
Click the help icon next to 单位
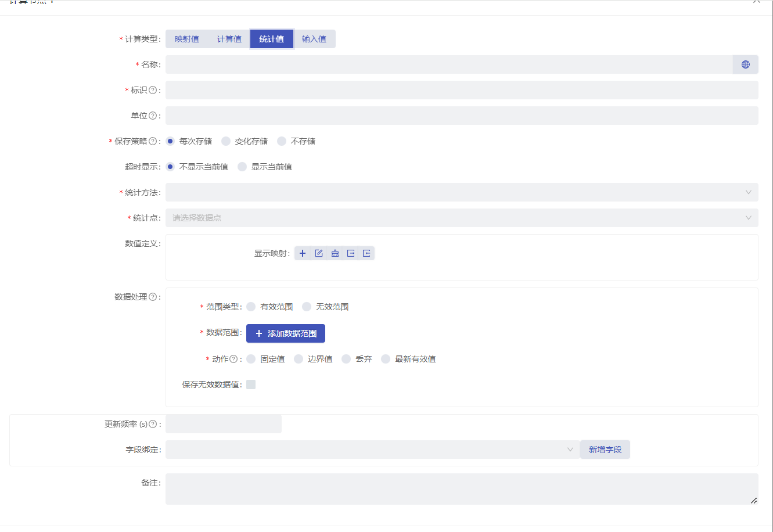point(153,116)
